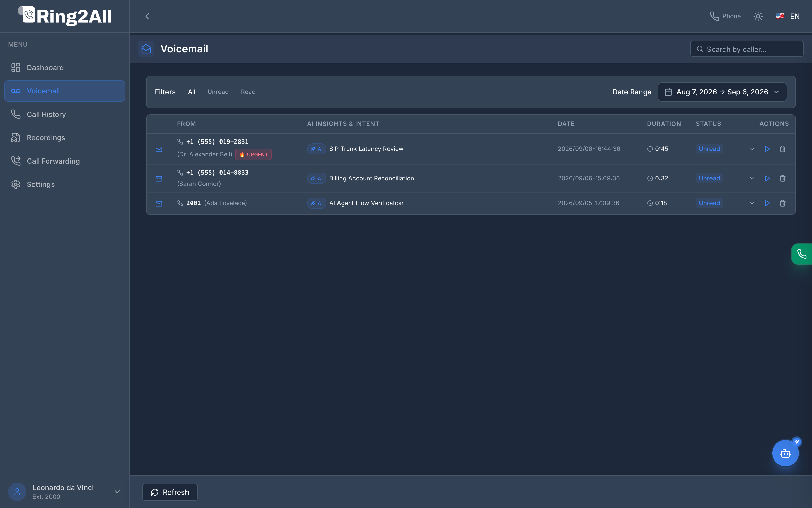Switch language from EN selector
Viewport: 812px width, 508px height.
pyautogui.click(x=788, y=16)
